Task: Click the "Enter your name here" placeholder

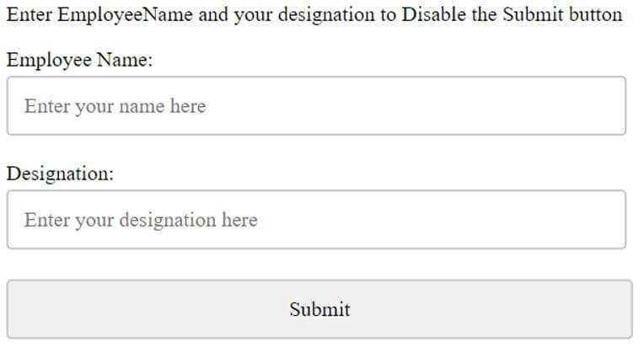Action: (x=115, y=107)
